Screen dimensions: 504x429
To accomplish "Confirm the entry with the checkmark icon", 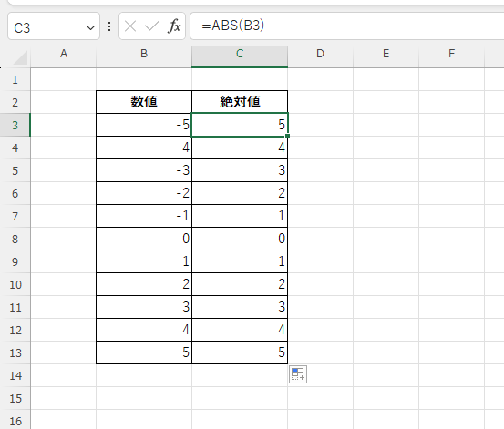I will point(152,26).
